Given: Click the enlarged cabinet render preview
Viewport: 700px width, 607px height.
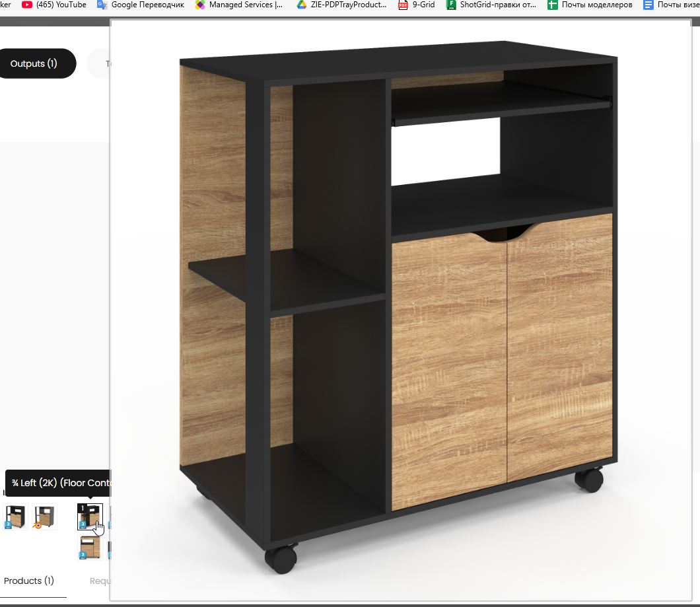Looking at the screenshot, I should tap(400, 310).
